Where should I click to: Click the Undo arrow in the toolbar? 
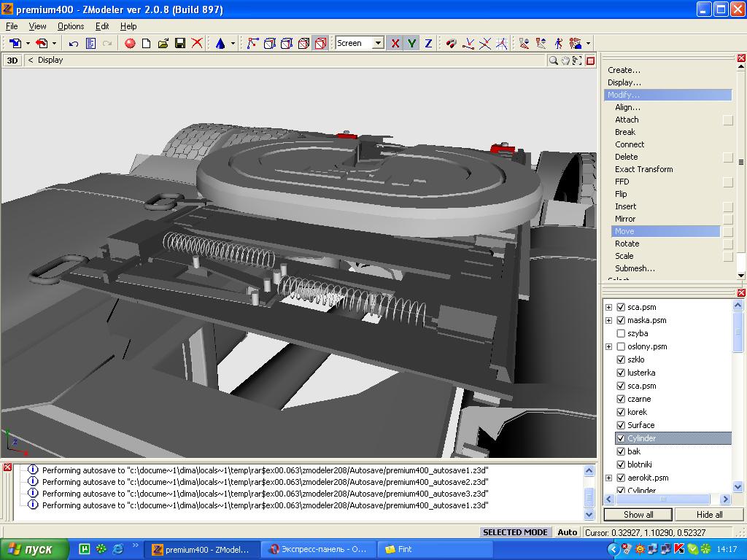coord(74,44)
